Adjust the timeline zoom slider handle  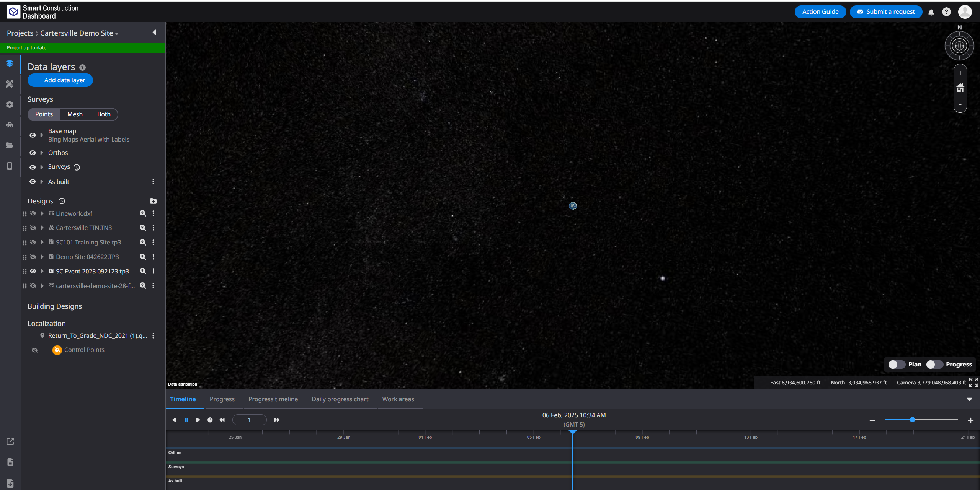pos(912,420)
